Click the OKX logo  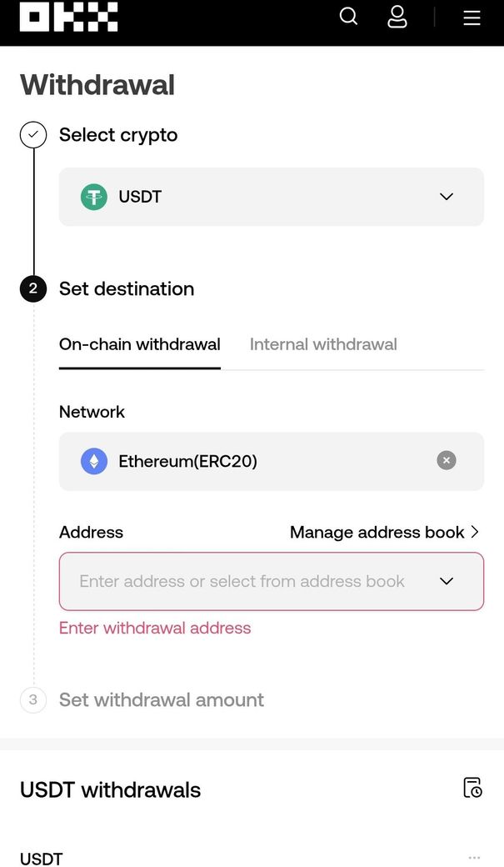point(68,17)
